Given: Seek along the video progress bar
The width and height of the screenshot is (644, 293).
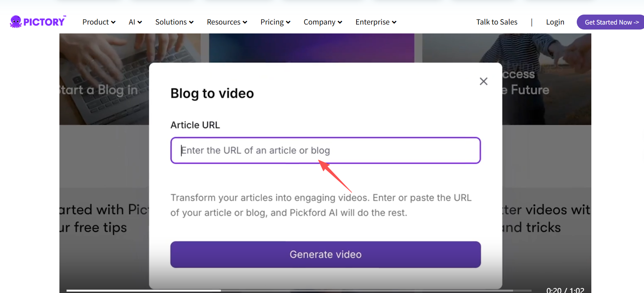Looking at the screenshot, I should click(299, 291).
